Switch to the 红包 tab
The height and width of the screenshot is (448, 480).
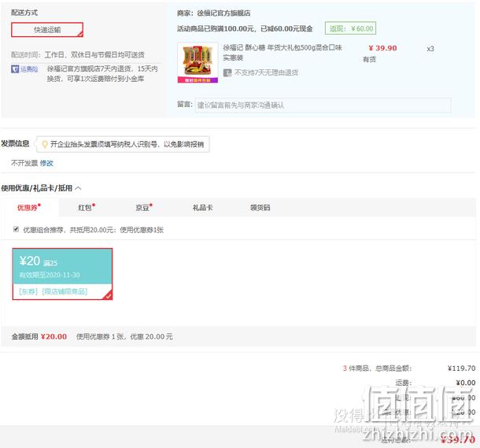87,208
